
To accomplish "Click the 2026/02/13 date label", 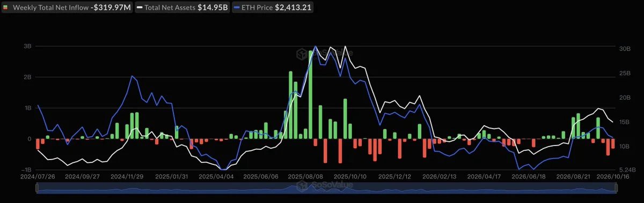I will [440, 176].
